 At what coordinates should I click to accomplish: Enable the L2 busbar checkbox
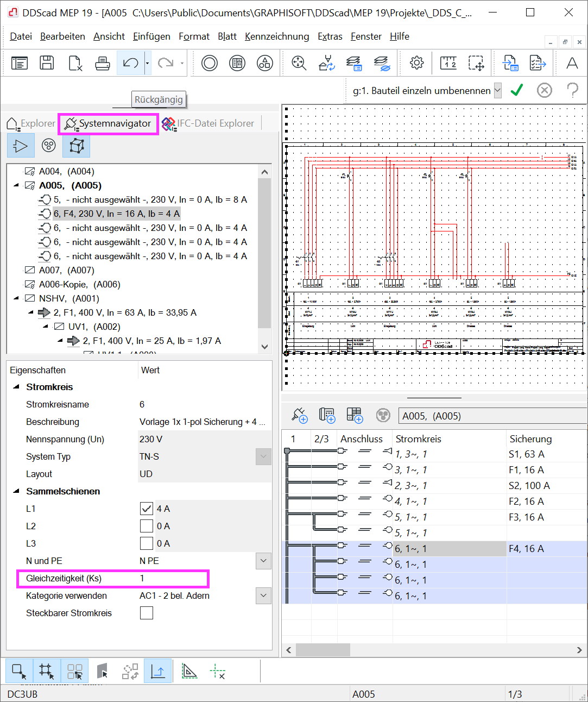point(146,526)
